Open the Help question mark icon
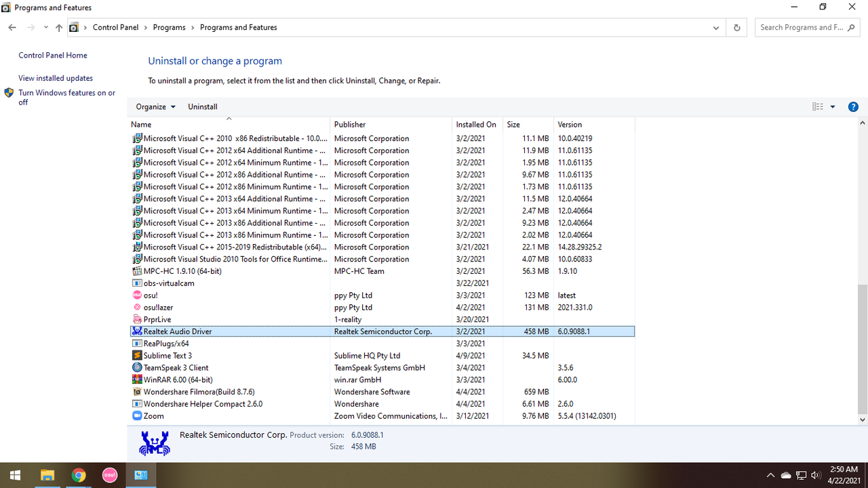 [853, 106]
